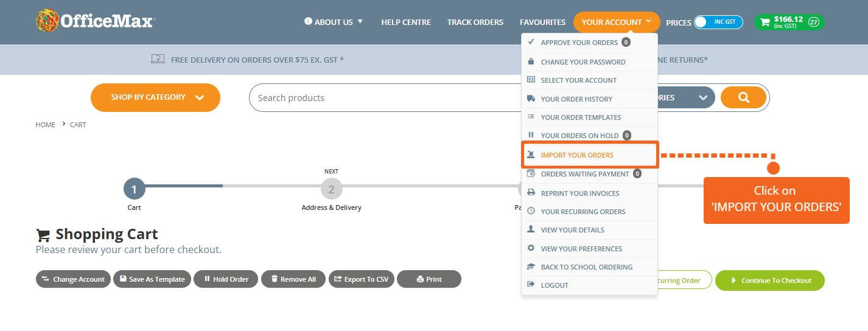Open Your Order History
The height and width of the screenshot is (331, 868).
click(589, 99)
